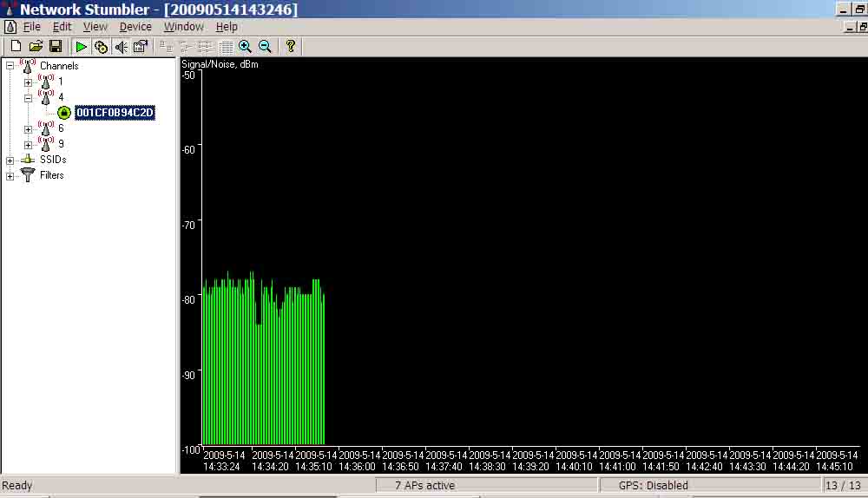Save the scan with the floppy disk icon
The image size is (868, 498).
[56, 47]
